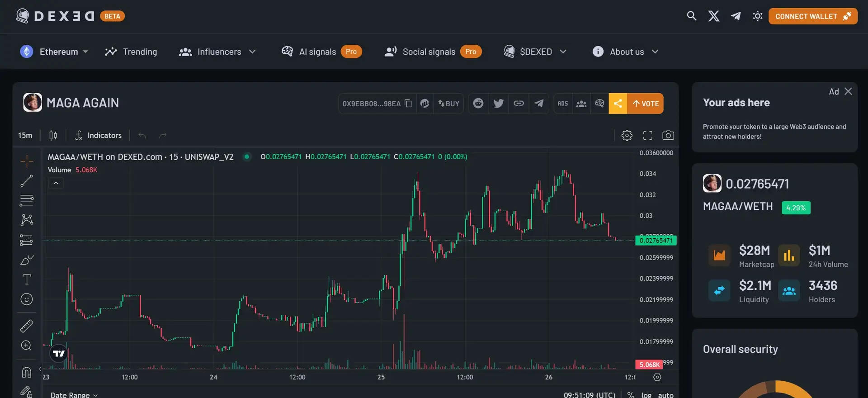The image size is (868, 398).
Task: Open AI signals Pro section
Action: [x=321, y=52]
